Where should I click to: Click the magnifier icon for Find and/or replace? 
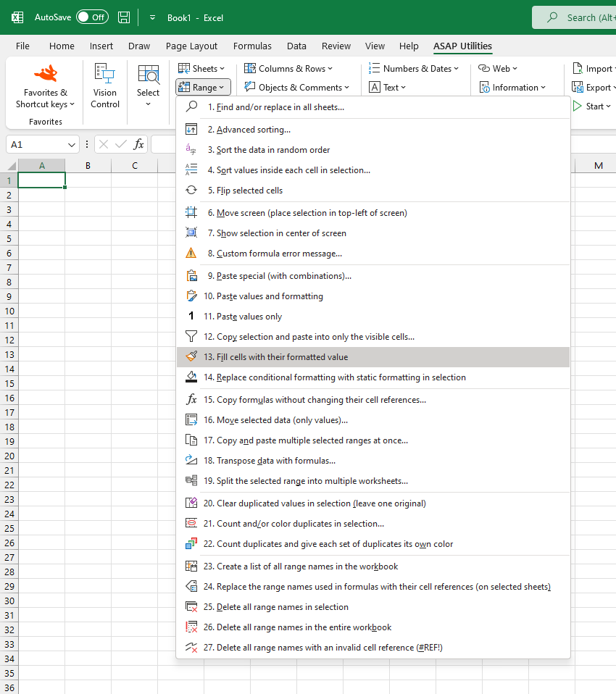point(191,106)
